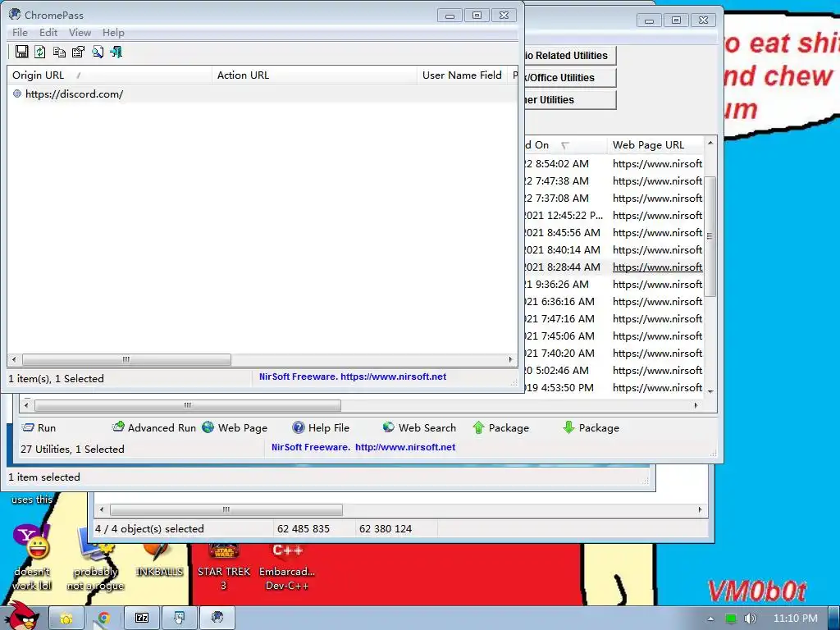Click the 7-Zip window horizontal scrollbar thumb
Screen dimensions: 840x630
226,509
